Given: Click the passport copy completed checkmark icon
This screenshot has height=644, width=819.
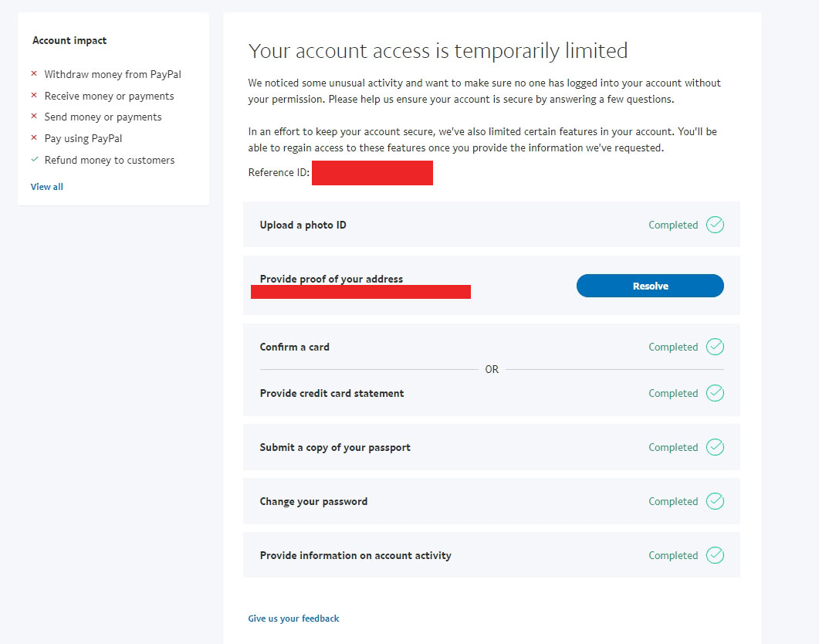Looking at the screenshot, I should pyautogui.click(x=715, y=447).
